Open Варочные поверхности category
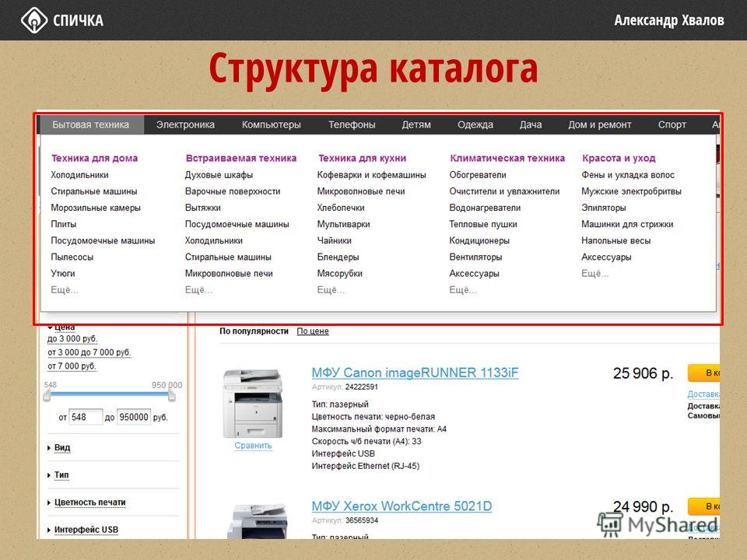The image size is (747, 560). click(x=233, y=191)
